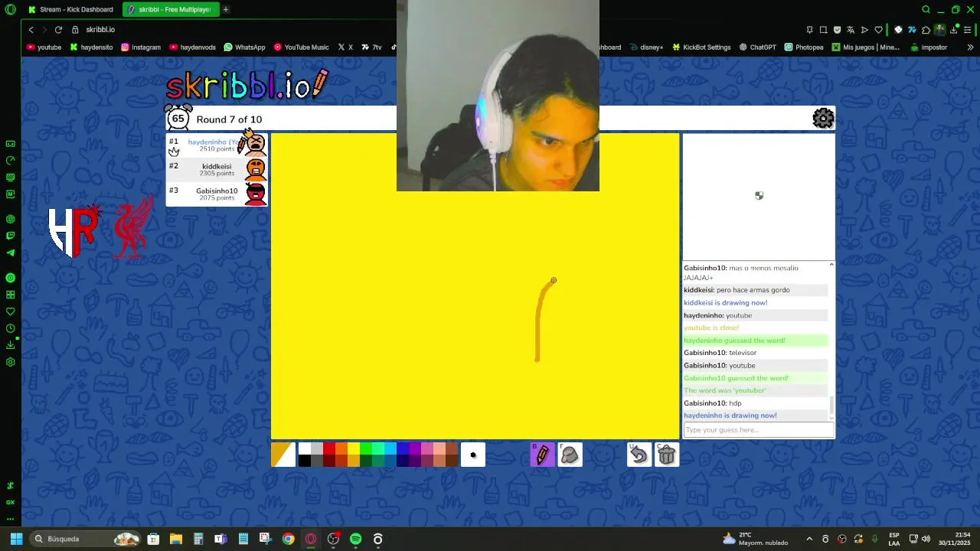Click the skribbl.io logo
The width and height of the screenshot is (980, 551).
pyautogui.click(x=247, y=85)
